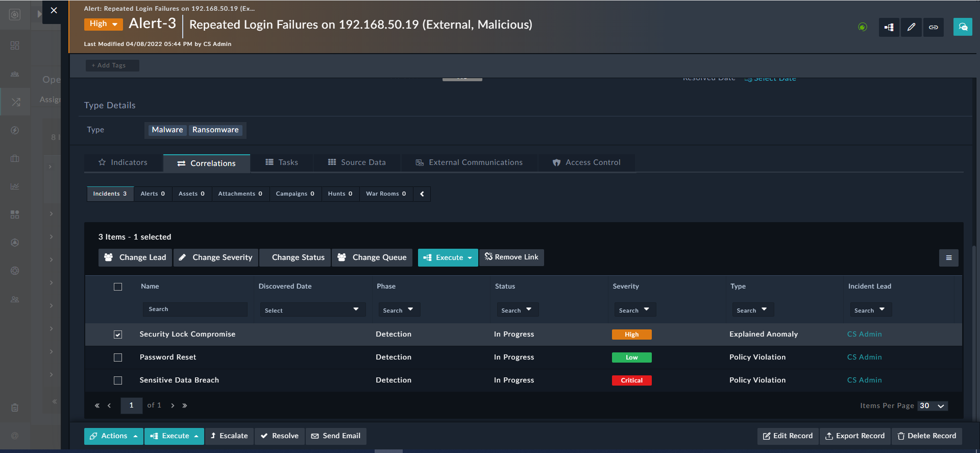Image resolution: width=980 pixels, height=453 pixels.
Task: Select the Alerts 0 sub-tab
Action: pyautogui.click(x=153, y=194)
